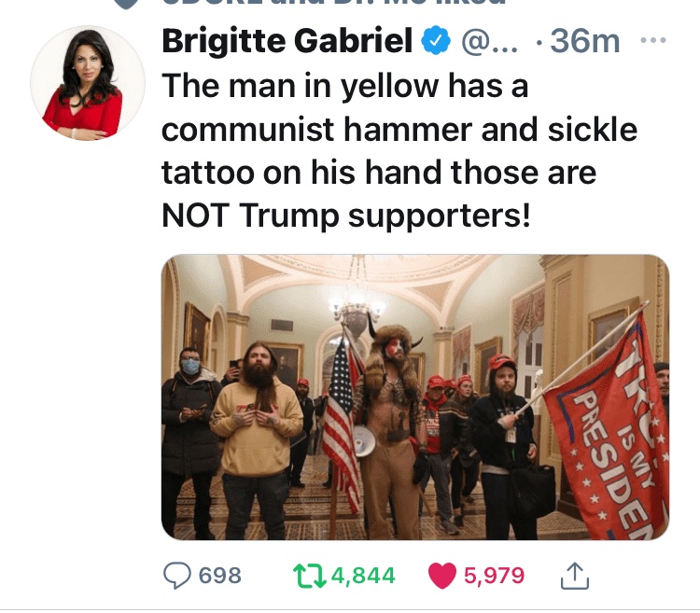Click the blue verified checkmark badge

(x=436, y=41)
